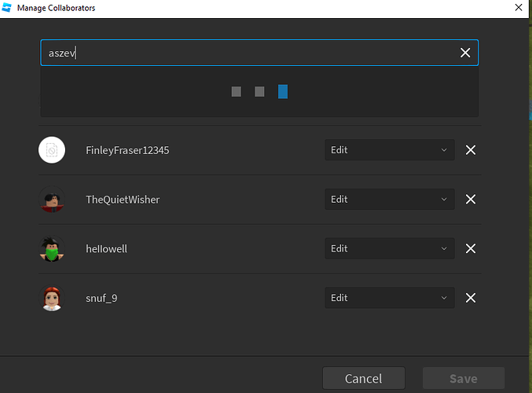Click snuf_9's red-haired avatar
Viewport: 532px width, 393px height.
pos(52,298)
